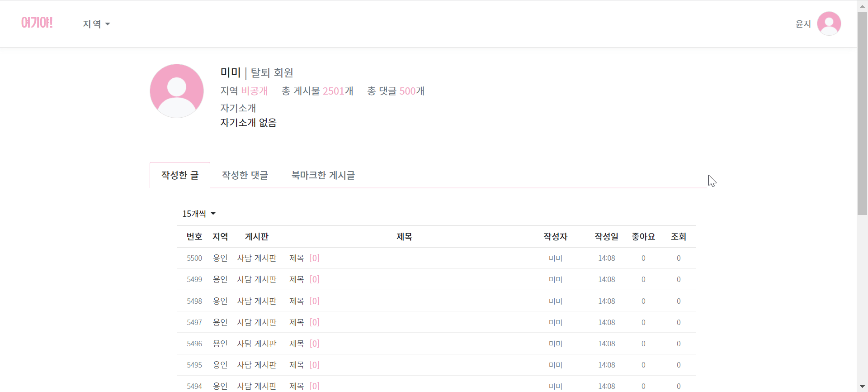868x392 pixels.
Task: Click the 번호 column header
Action: point(194,236)
